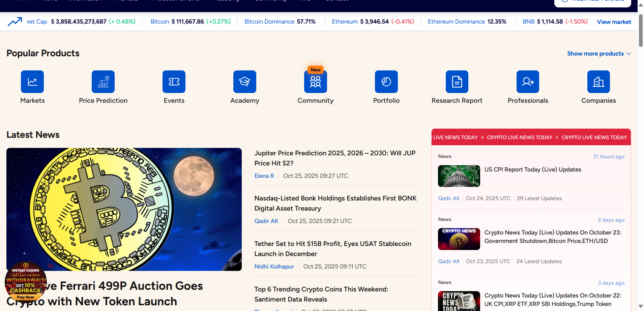Open author Qadir AK under Bonk Holdings article
644x311 pixels.
[266, 221]
